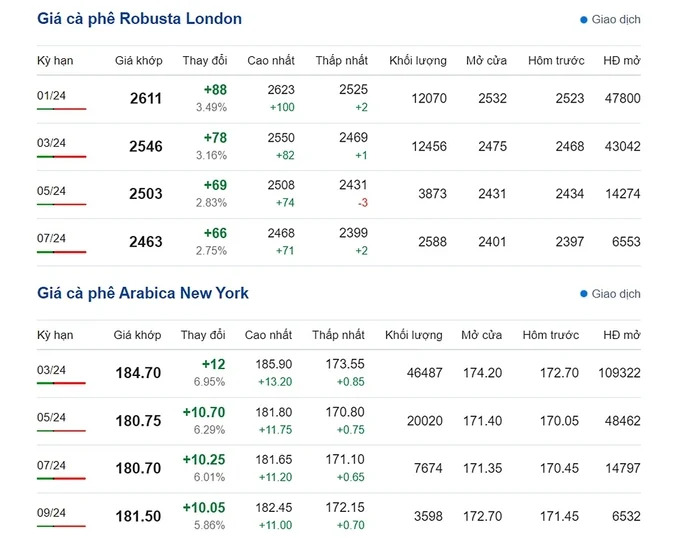Click the Arabica 03/24 matched price 184.70
The width and height of the screenshot is (680, 538).
pyautogui.click(x=138, y=373)
